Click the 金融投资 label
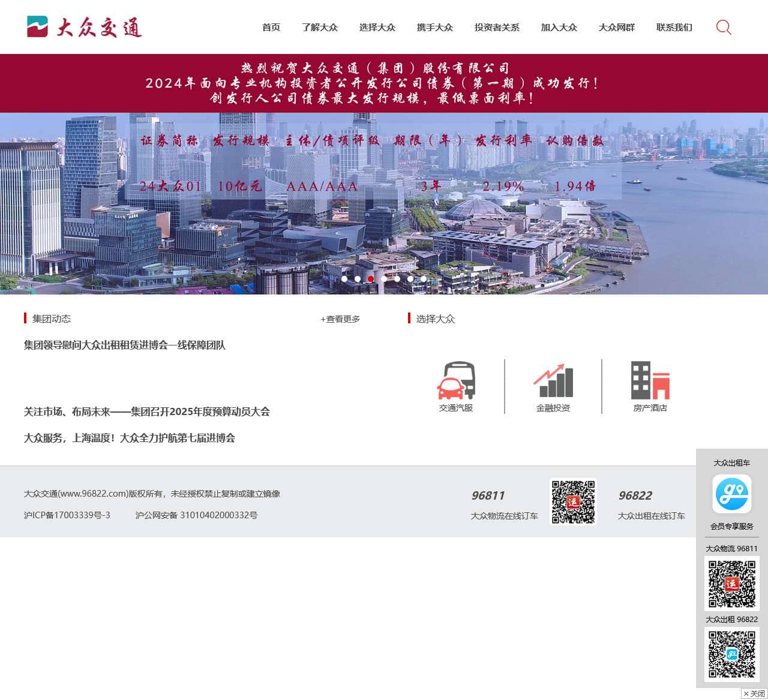Viewport: 768px width, 700px height. pos(553,408)
